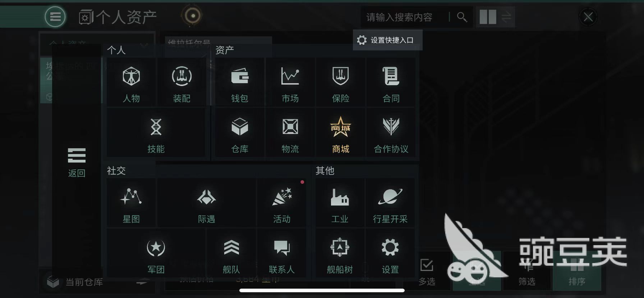Open the 钱包 wallet icon
This screenshot has height=298, width=644.
coord(240,82)
